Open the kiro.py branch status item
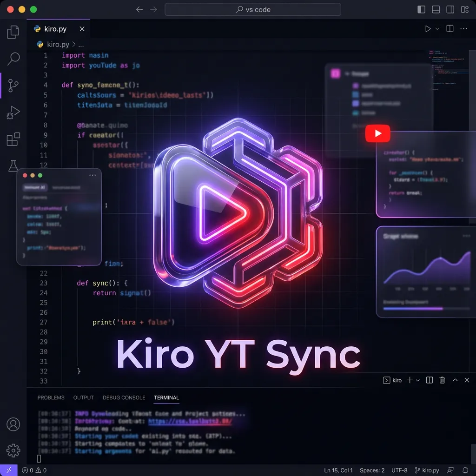 pos(427,470)
